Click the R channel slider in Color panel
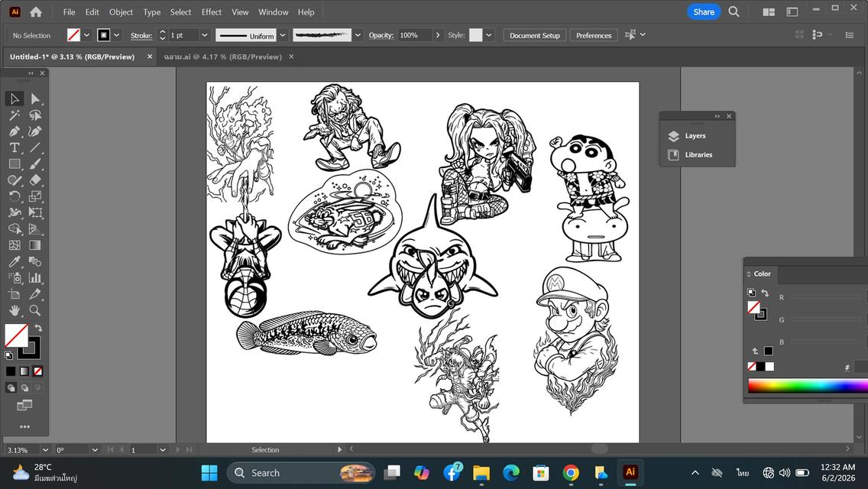 (x=826, y=297)
